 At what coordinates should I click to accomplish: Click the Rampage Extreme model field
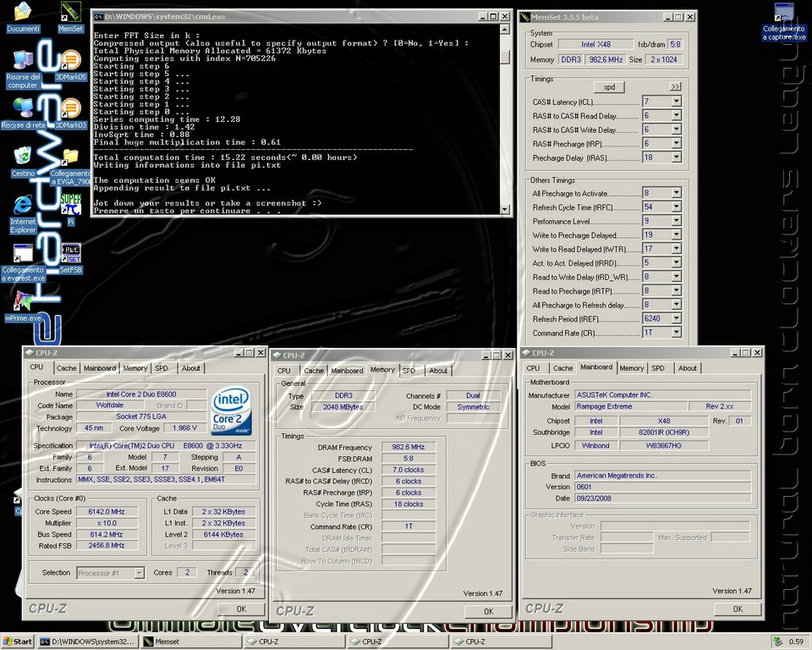coord(631,406)
